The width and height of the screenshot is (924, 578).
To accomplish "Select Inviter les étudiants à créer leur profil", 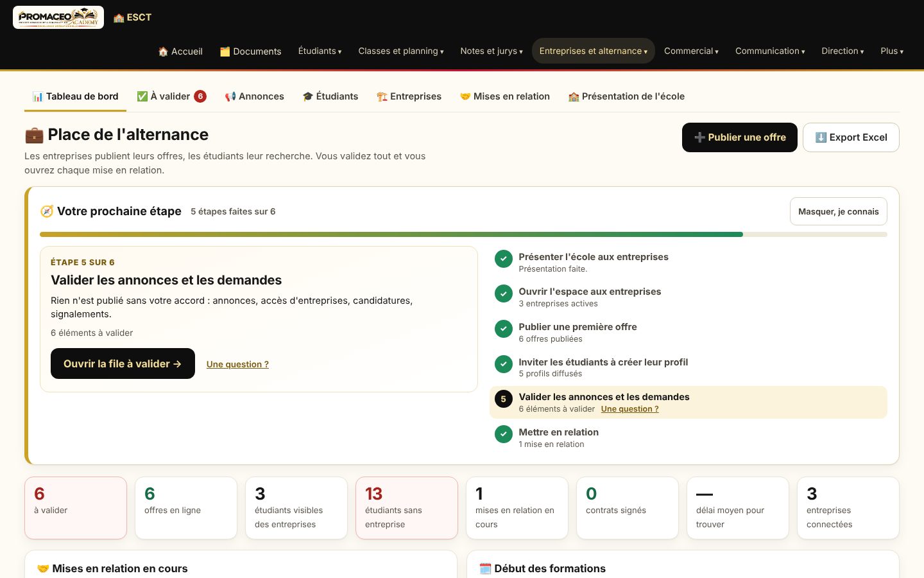I will [x=689, y=367].
